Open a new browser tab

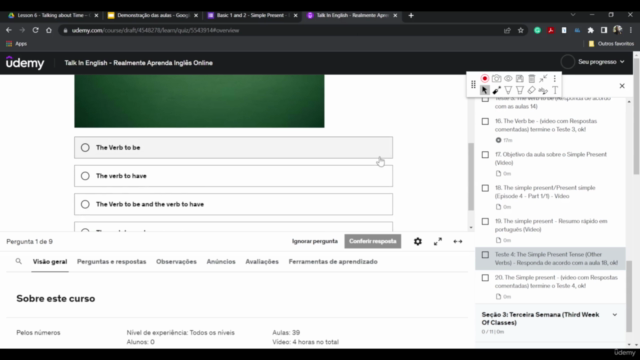point(411,16)
